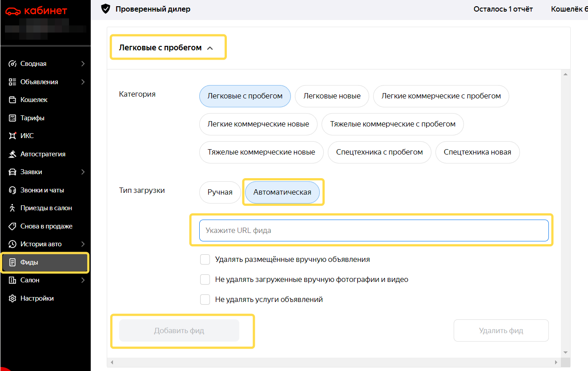Click the Приезды в салон walking icon

pos(12,208)
